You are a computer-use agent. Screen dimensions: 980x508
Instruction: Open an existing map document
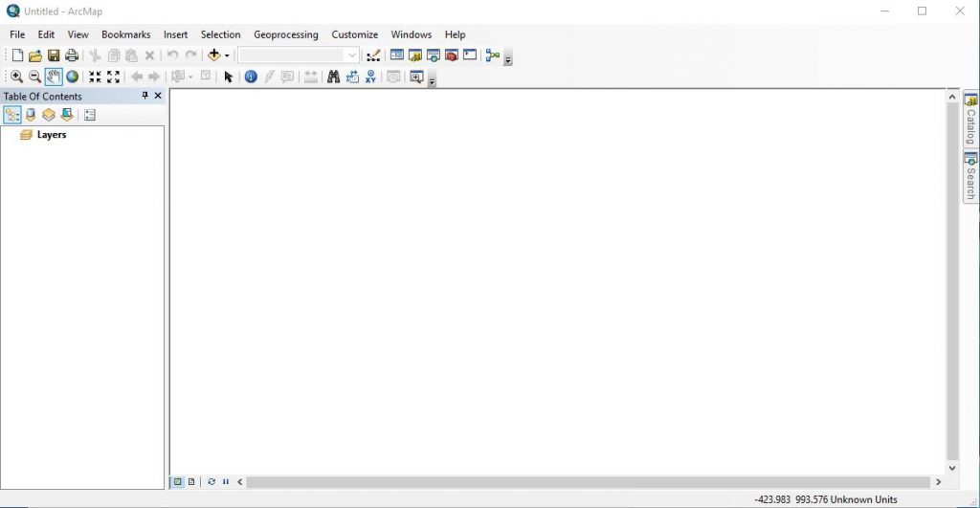click(x=35, y=55)
